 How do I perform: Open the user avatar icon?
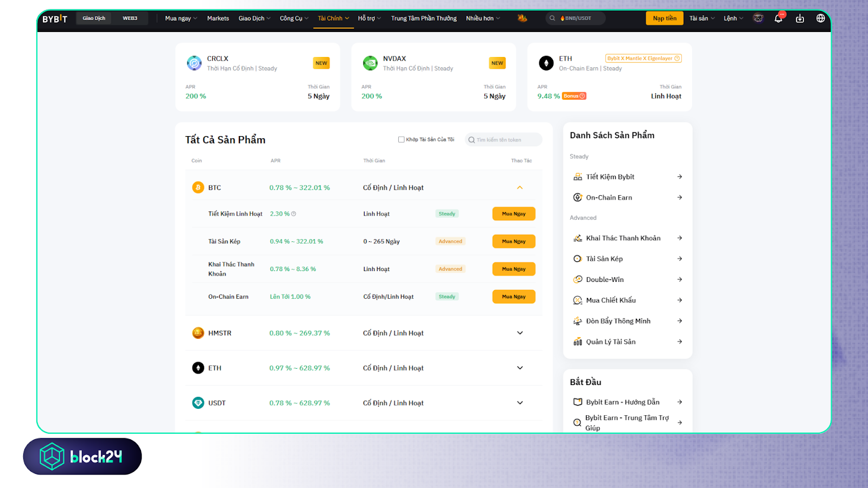point(758,18)
